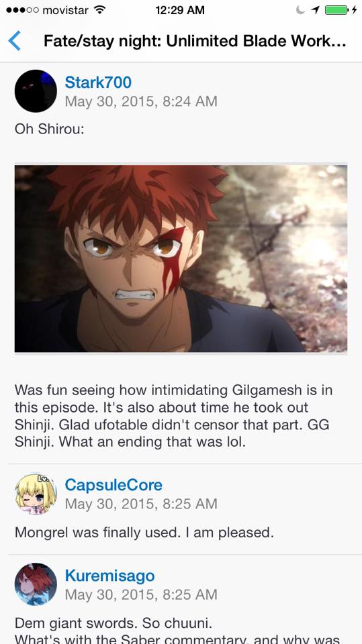
Task: Open the CapsuleCore username link
Action: pos(114,485)
